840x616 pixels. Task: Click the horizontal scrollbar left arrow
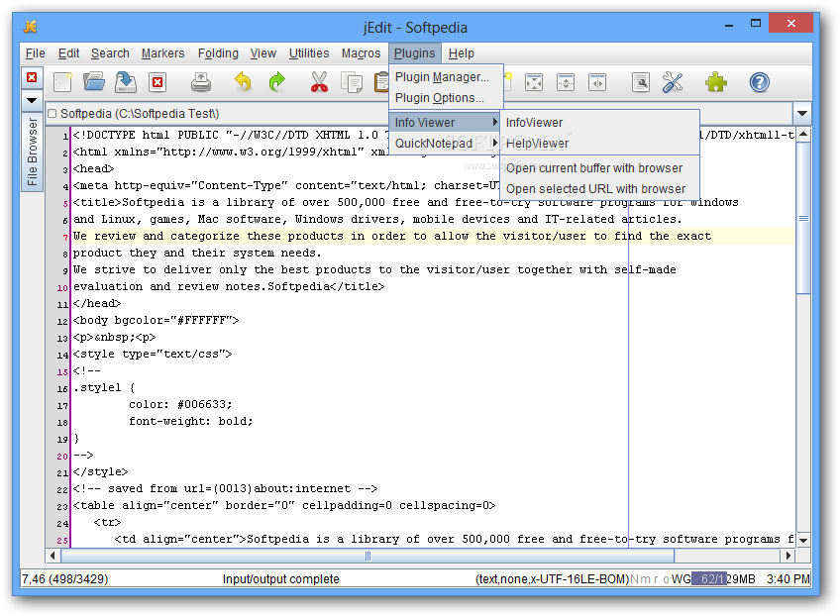tap(52, 556)
